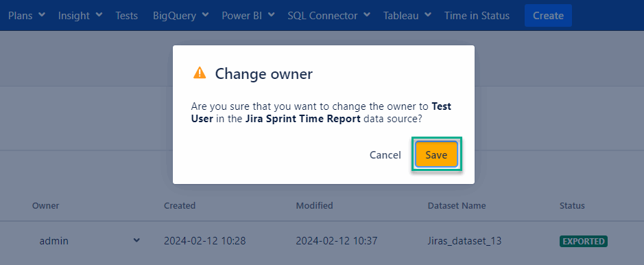
Task: Click the Save button in Change owner dialog
Action: pos(436,154)
